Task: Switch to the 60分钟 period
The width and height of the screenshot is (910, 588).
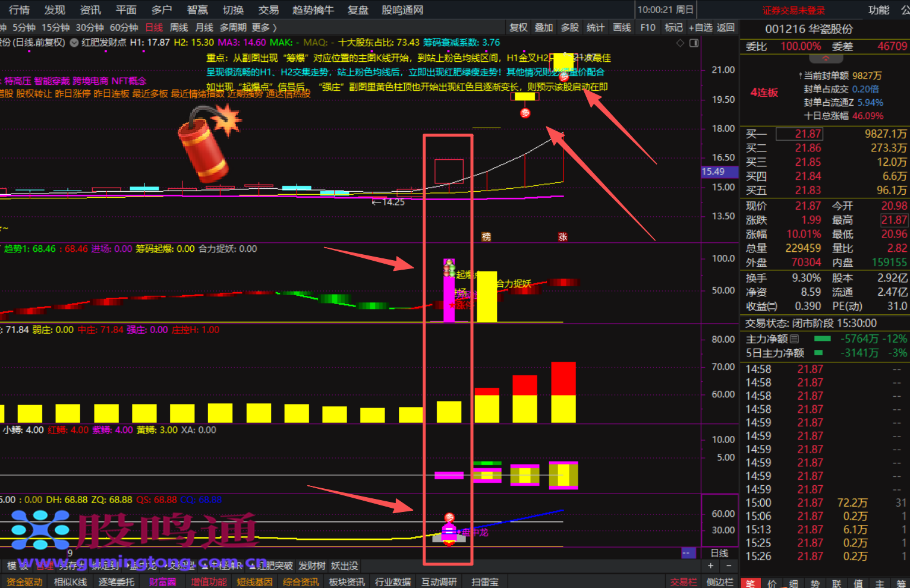Action: click(x=124, y=27)
